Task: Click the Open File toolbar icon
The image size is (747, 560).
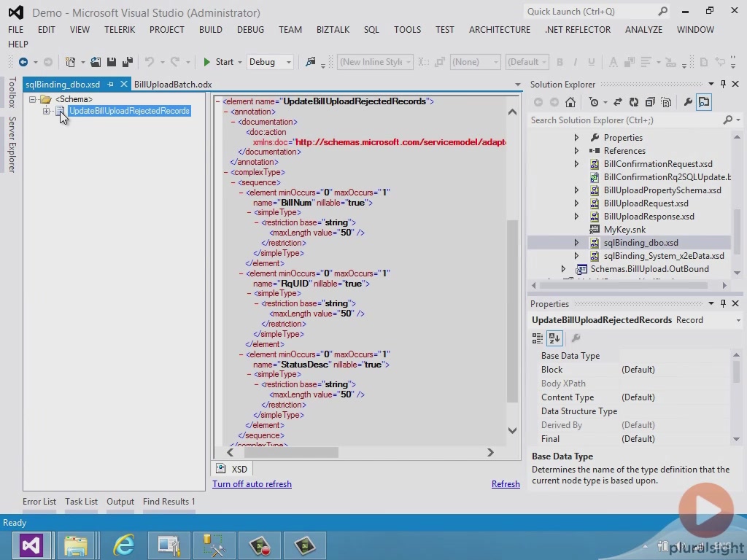Action: (x=96, y=62)
